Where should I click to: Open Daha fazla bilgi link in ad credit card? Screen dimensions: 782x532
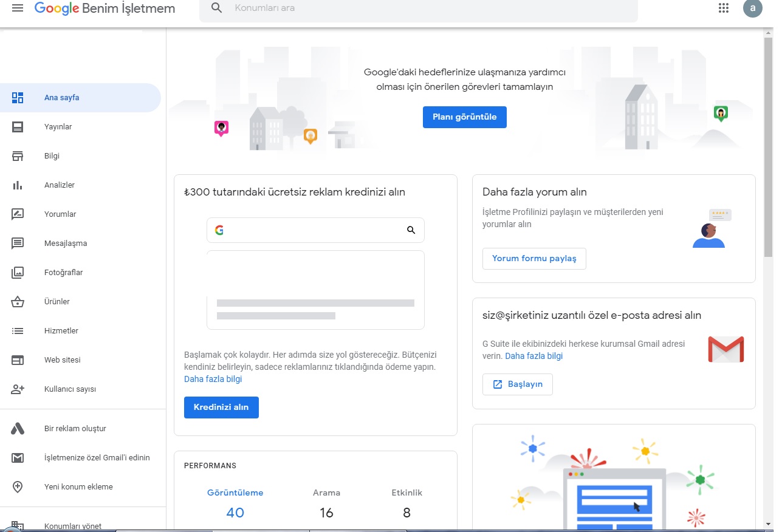pos(213,379)
